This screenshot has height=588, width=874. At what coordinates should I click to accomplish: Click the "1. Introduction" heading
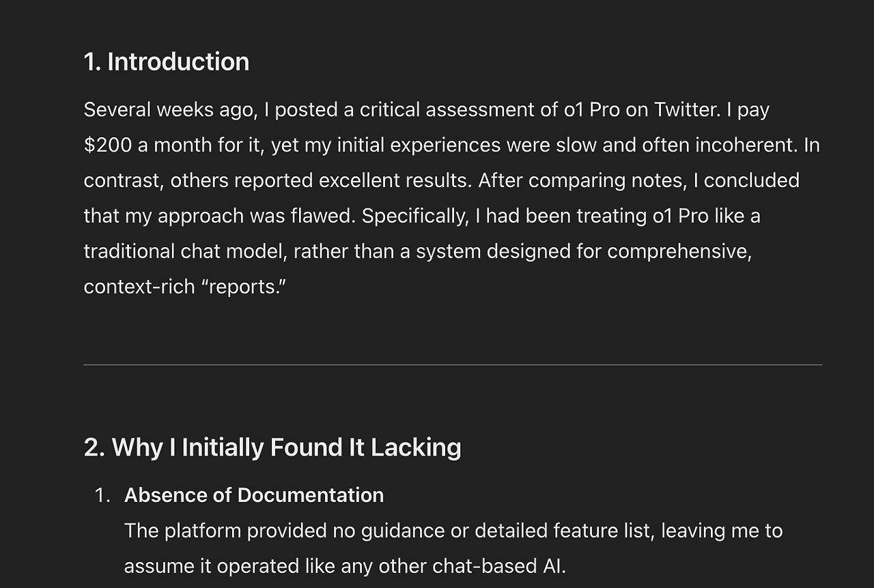[x=166, y=61]
